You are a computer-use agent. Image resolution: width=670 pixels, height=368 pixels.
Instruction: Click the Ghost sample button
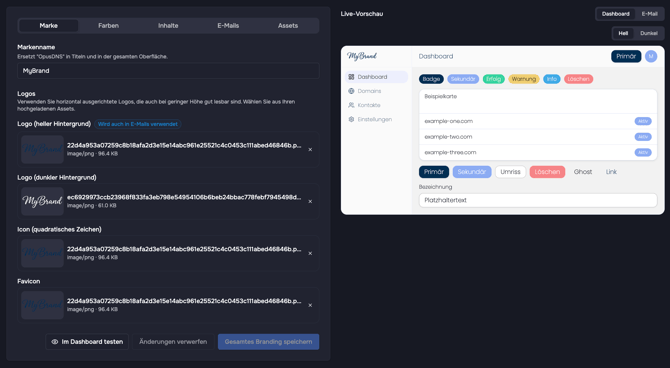pos(583,172)
